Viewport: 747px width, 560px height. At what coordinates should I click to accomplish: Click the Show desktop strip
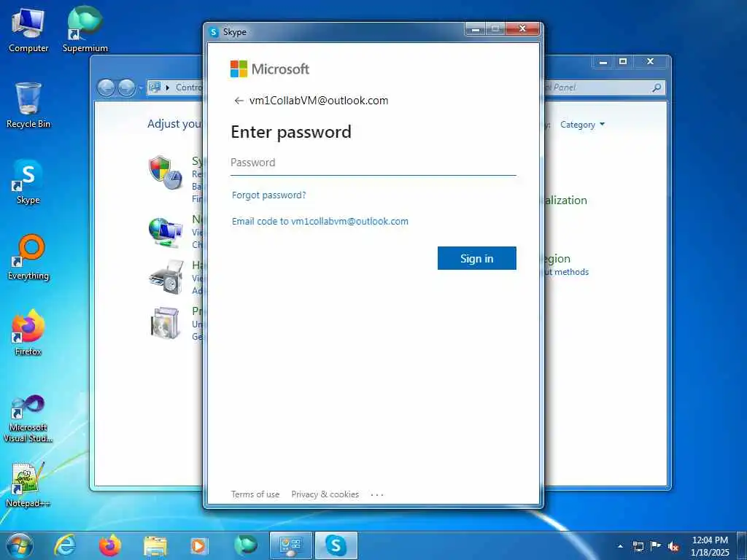743,545
